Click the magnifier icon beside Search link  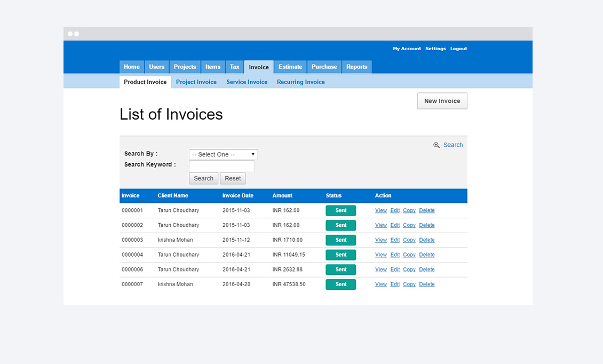pyautogui.click(x=437, y=145)
